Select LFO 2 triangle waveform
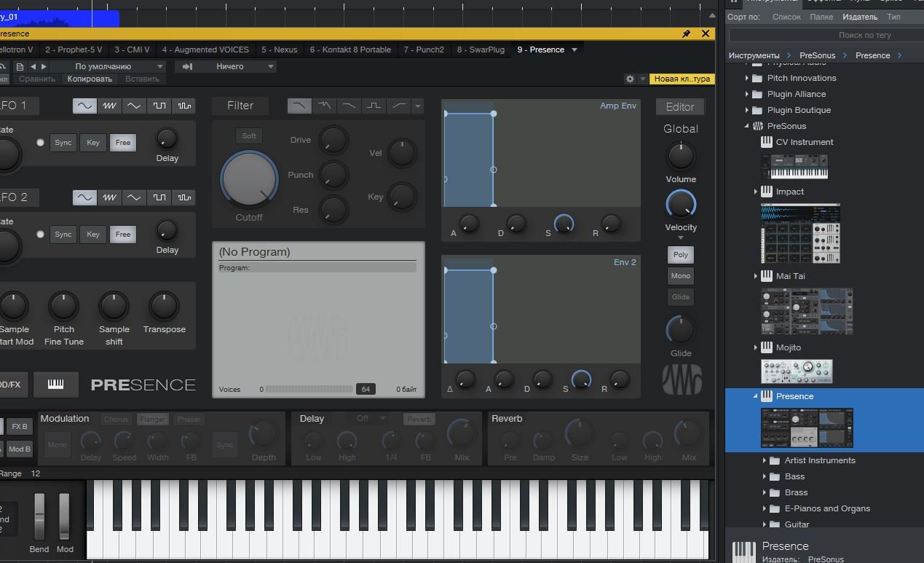 point(134,197)
